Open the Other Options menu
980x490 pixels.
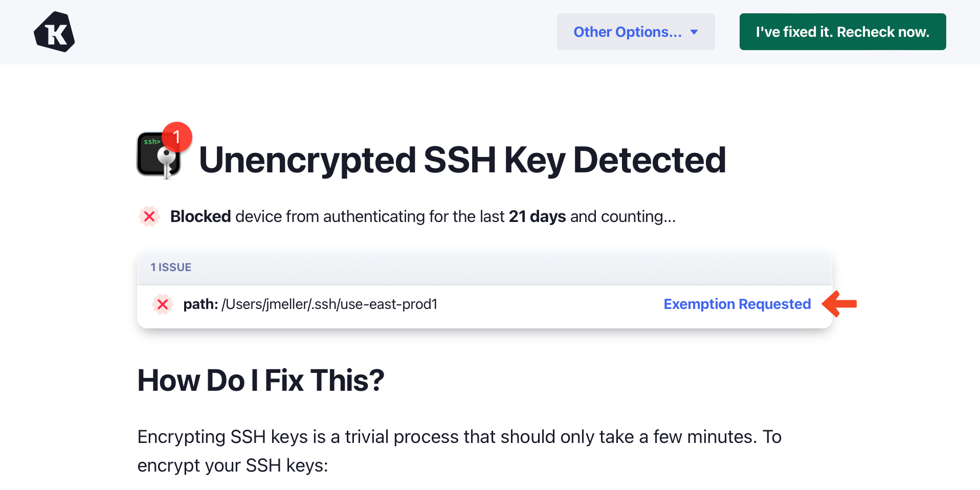627,32
